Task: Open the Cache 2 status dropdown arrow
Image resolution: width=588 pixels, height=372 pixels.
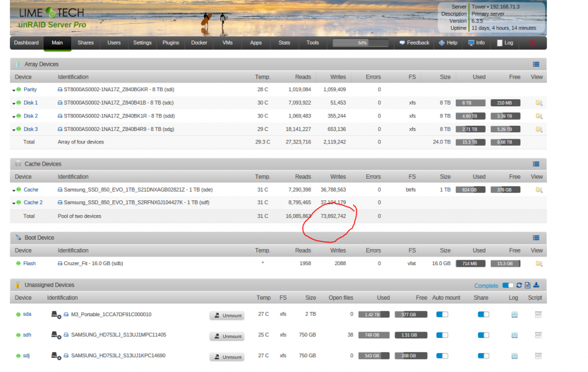Action: pyautogui.click(x=14, y=203)
